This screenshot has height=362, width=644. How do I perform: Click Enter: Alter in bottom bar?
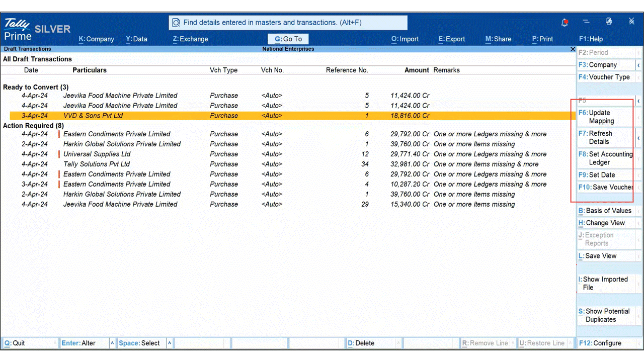[84, 343]
